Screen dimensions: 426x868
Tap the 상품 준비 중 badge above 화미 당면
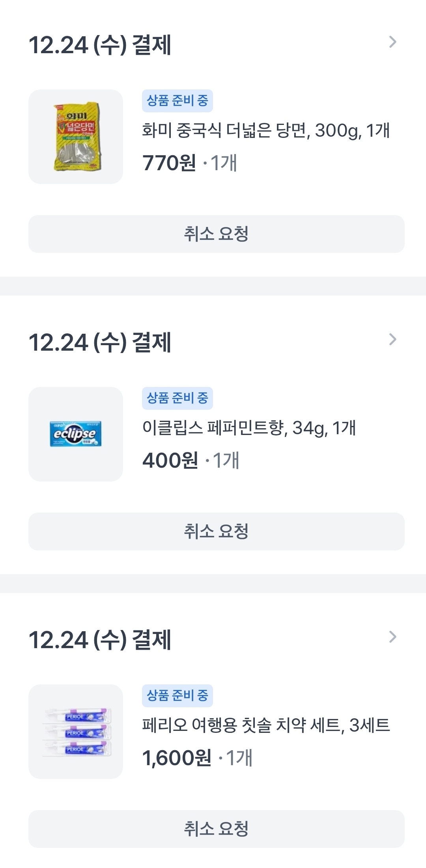tap(177, 101)
